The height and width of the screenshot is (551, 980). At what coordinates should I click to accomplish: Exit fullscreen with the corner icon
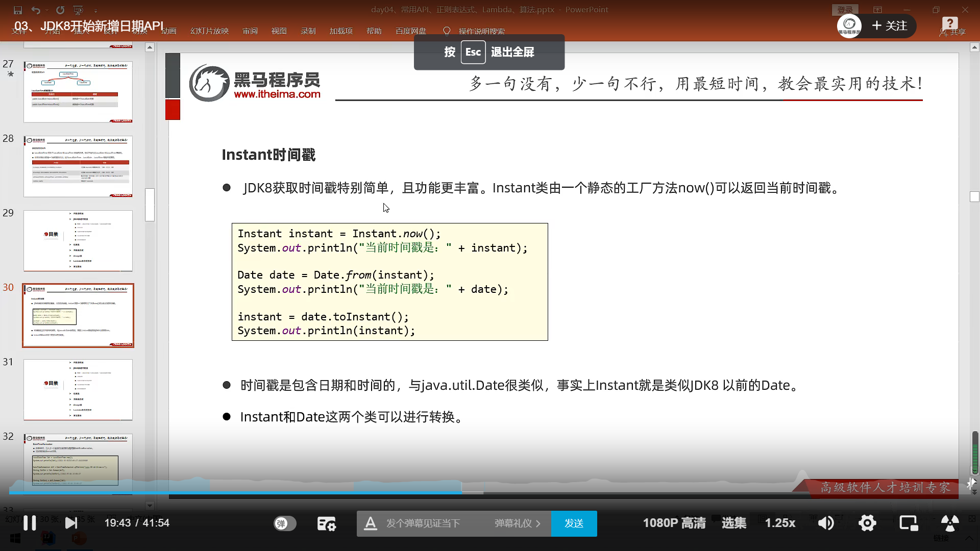pyautogui.click(x=949, y=523)
